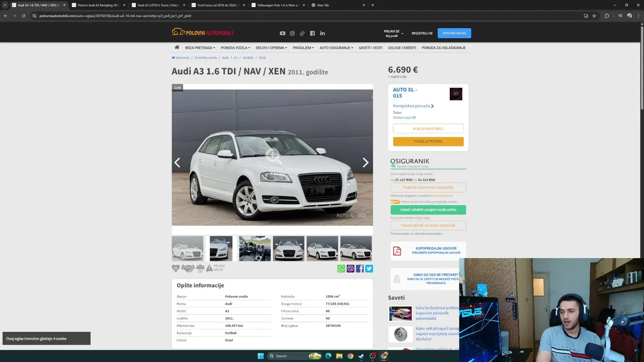Switch to the New Tab tab
Viewport: 644px width, 362px height.
[x=337, y=5]
